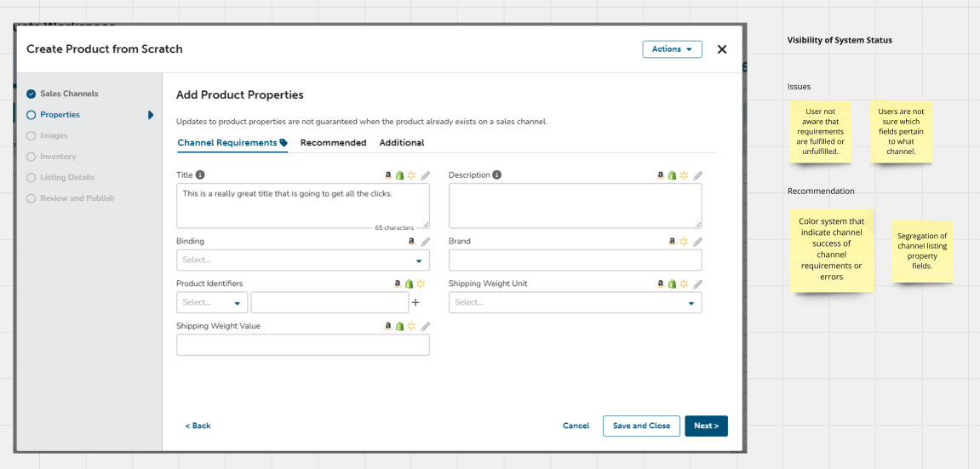The image size is (980, 469).
Task: Click the Properties step circle indicator
Action: pos(31,115)
